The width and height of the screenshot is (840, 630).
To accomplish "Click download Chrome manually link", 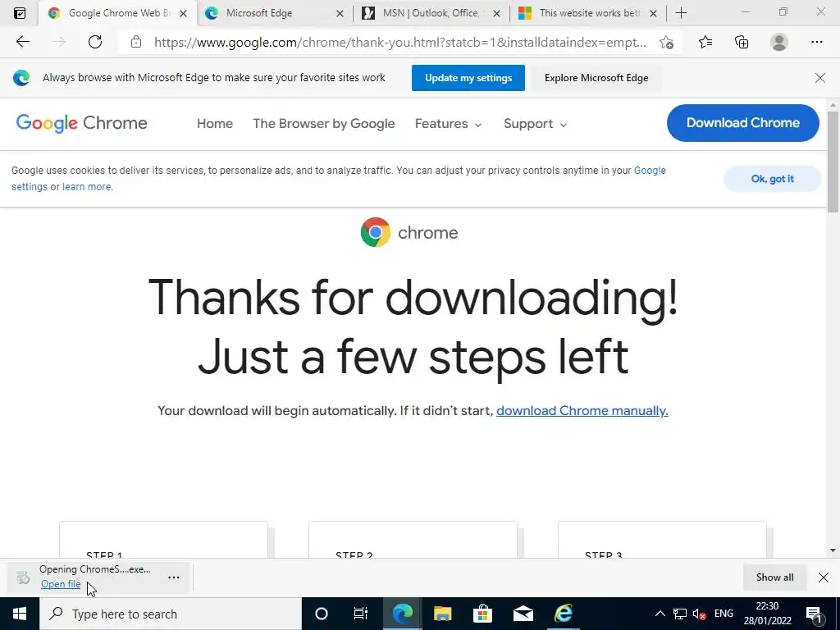I will [x=582, y=411].
